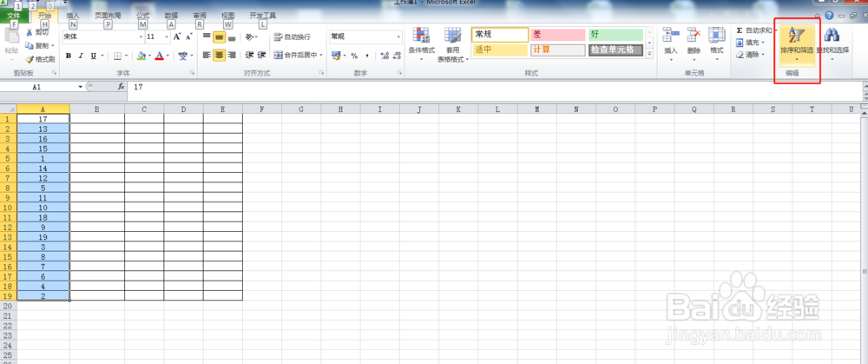Click the increase indent icon
The width and height of the screenshot is (868, 364).
pos(262,55)
